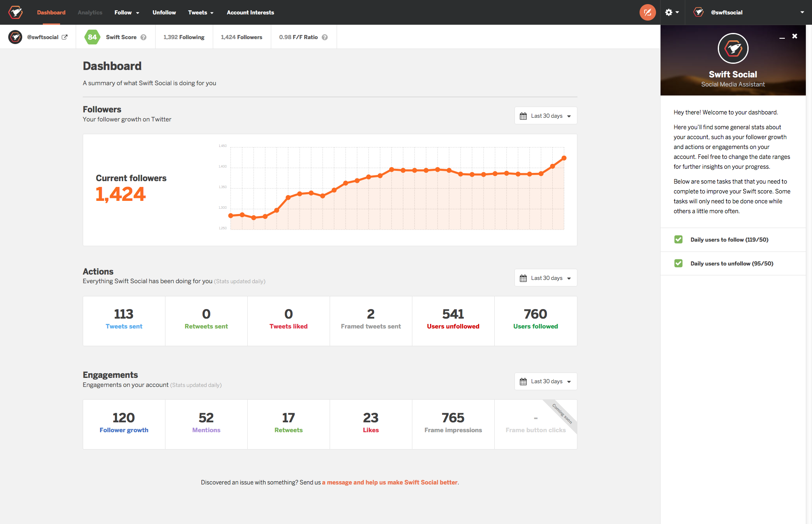Screen dimensions: 812x524
Task: Expand the Tweets menu in navbar
Action: (x=200, y=12)
